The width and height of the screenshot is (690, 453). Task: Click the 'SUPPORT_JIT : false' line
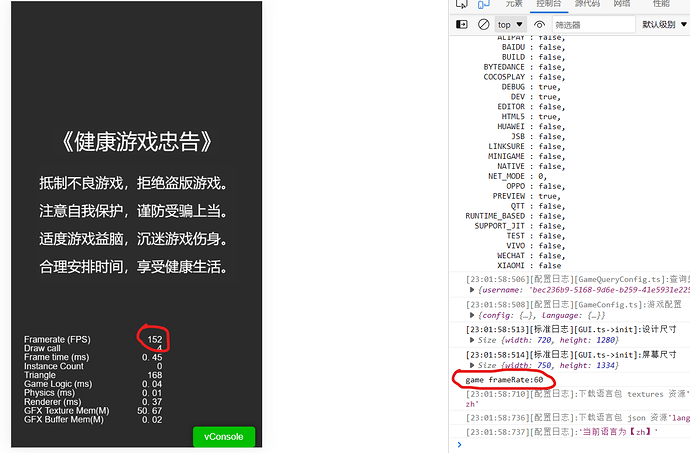(x=520, y=226)
